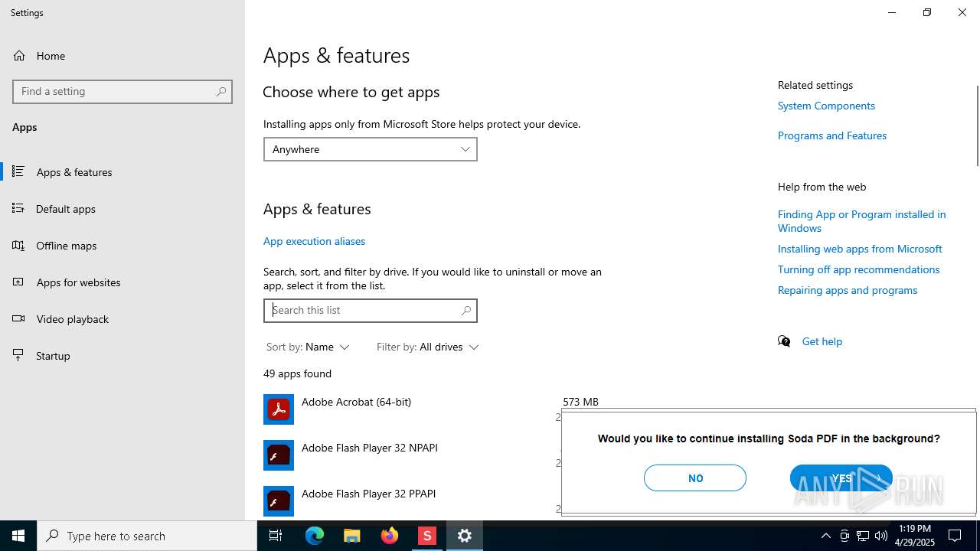Click magnifier icon in Find a setting
Screen dimensions: 980x551
pos(221,91)
